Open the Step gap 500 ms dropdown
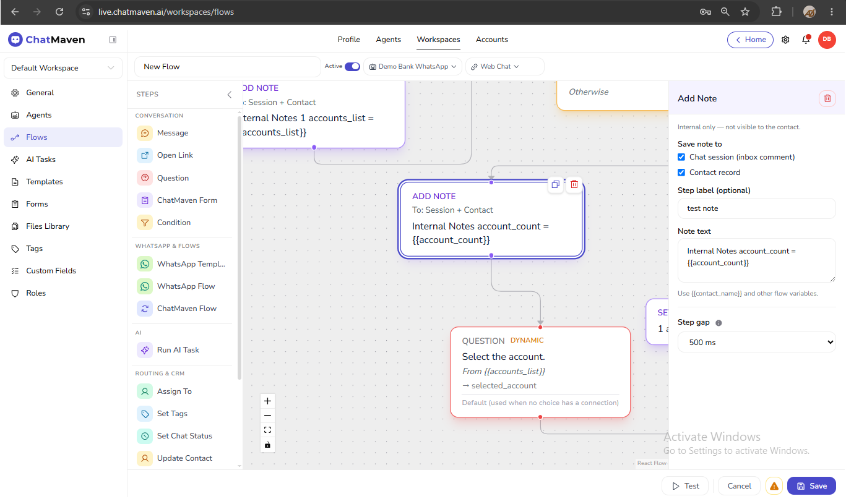 tap(757, 342)
